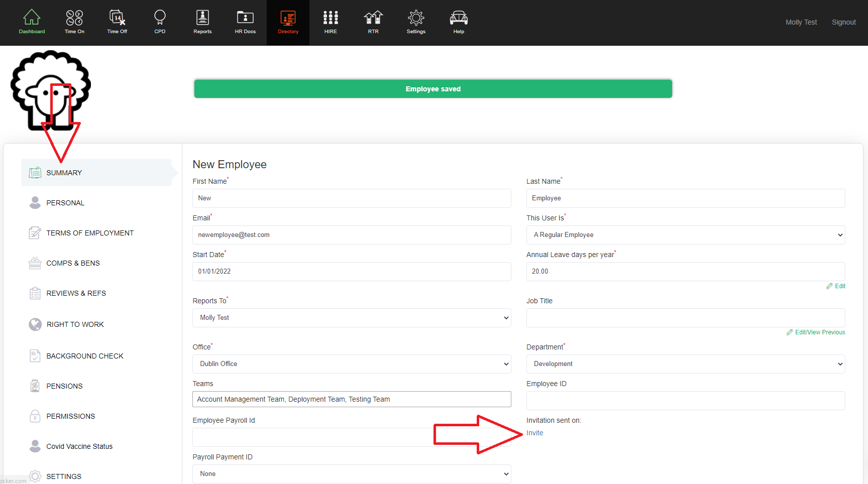Screen dimensions: 868x484
Task: Open Time Off calendar icon
Action: pyautogui.click(x=117, y=21)
